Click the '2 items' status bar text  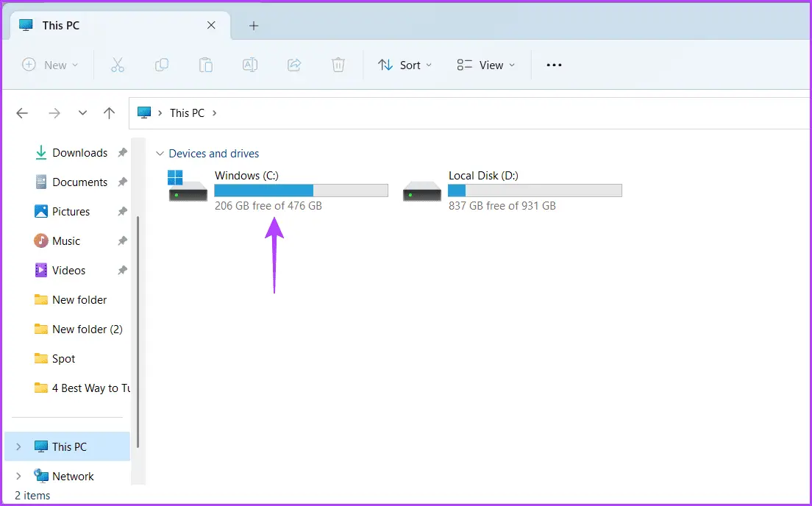(x=32, y=496)
